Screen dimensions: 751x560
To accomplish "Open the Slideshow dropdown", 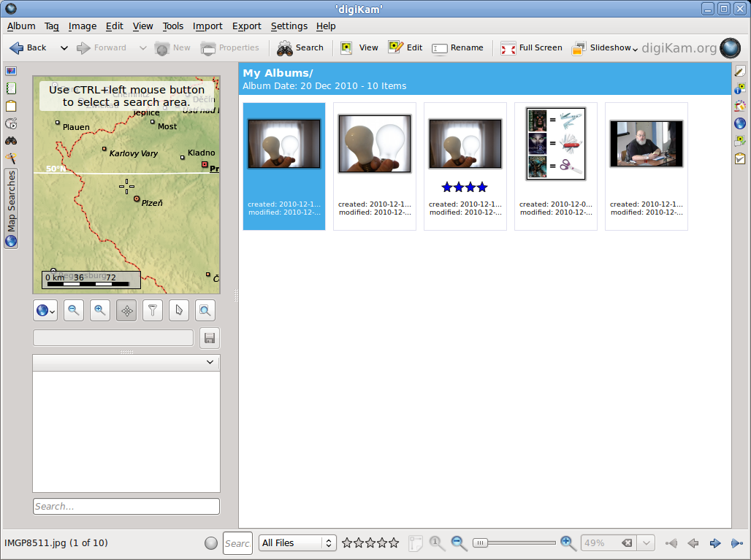I will click(605, 47).
